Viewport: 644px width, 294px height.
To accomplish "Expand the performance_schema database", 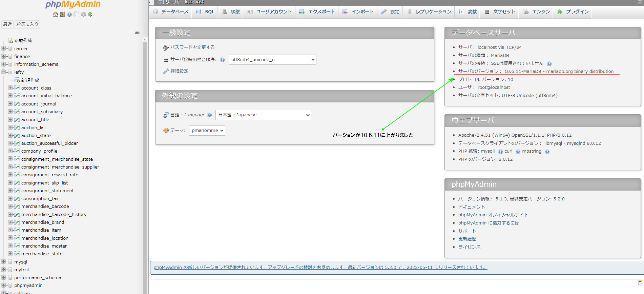I will [3, 277].
